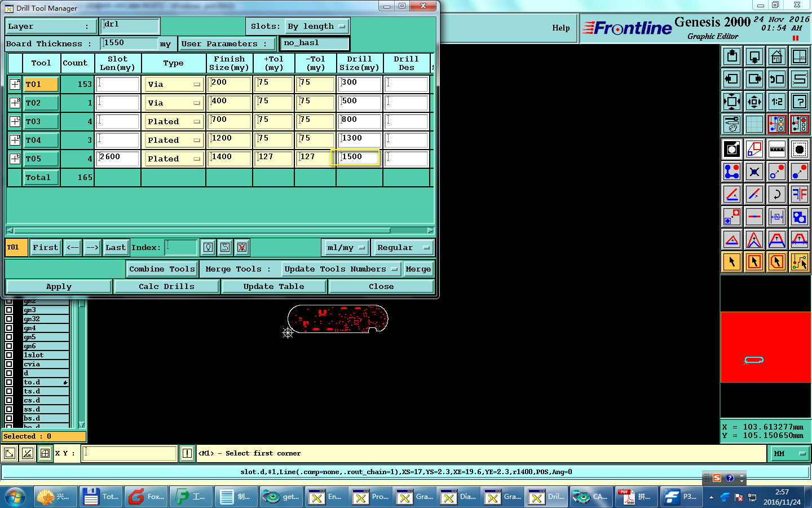Click the Board Thickness field showing 1550

click(x=129, y=43)
